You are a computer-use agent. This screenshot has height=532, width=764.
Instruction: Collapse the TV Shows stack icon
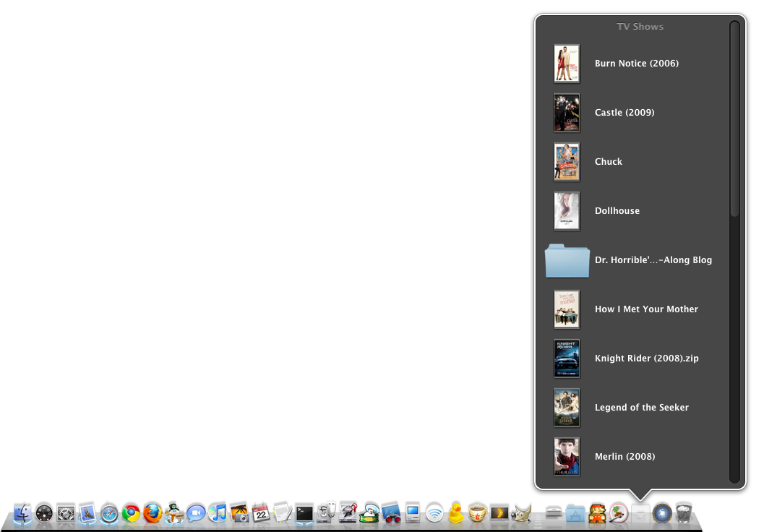click(x=640, y=514)
